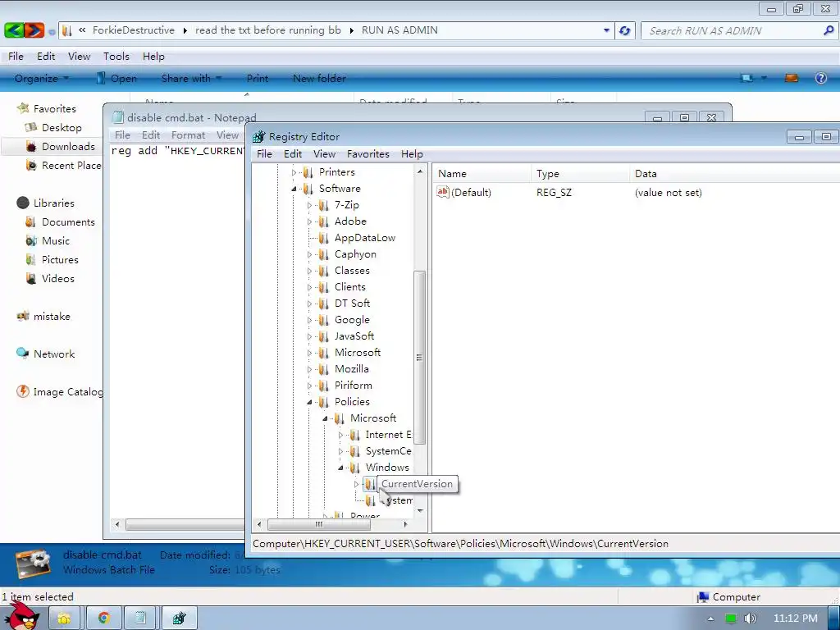
Task: Switch to Notepad taskbar icon
Action: point(140,619)
